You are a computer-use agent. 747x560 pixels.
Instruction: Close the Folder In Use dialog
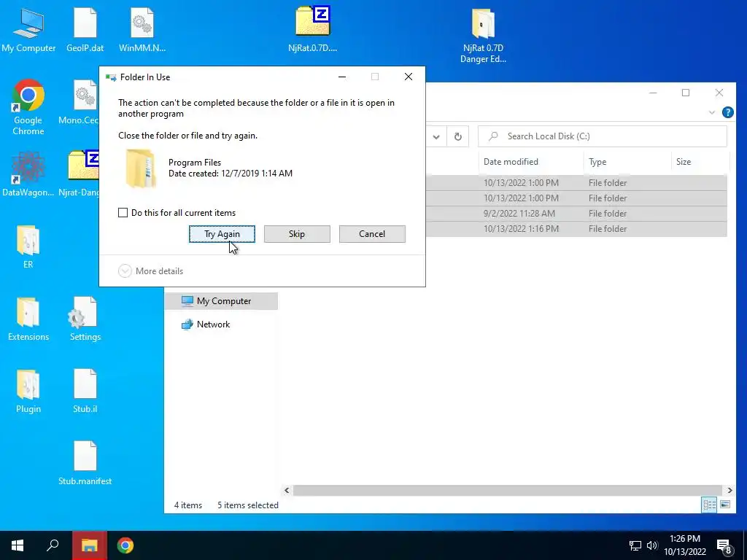[x=409, y=77]
